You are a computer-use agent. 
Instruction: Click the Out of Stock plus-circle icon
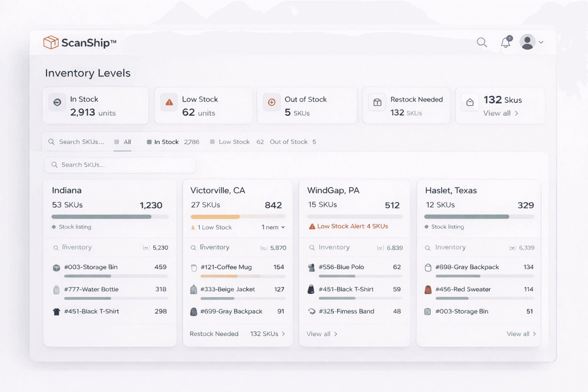coord(271,102)
